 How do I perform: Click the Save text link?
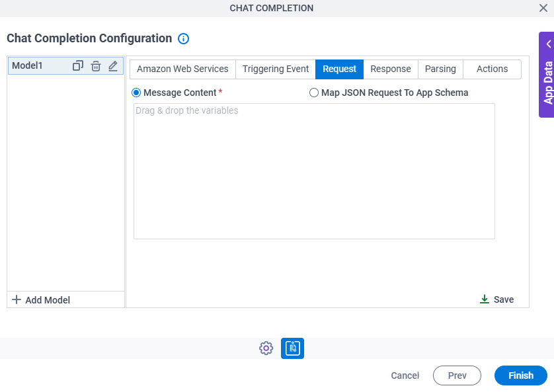(x=504, y=299)
